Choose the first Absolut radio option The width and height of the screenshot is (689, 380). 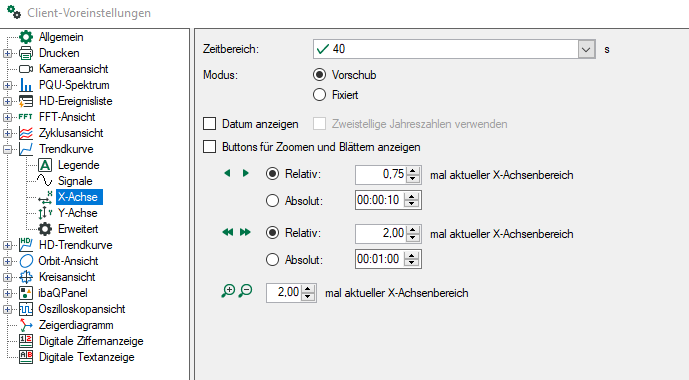[272, 201]
